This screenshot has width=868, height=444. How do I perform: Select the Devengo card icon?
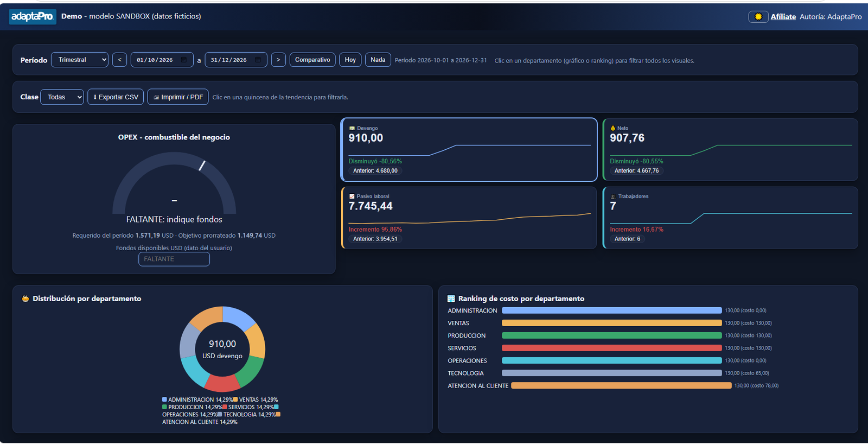coord(352,129)
